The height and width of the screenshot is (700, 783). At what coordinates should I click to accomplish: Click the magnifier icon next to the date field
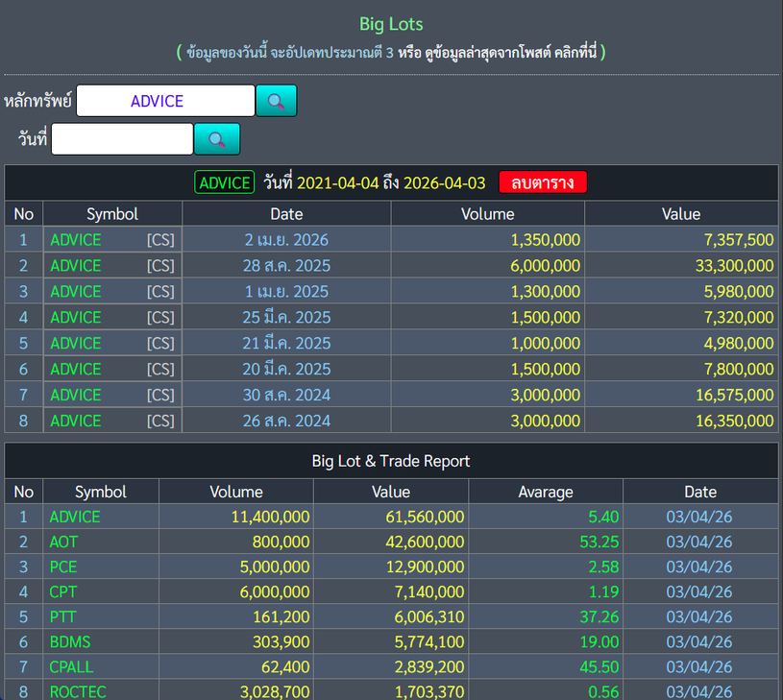217,139
